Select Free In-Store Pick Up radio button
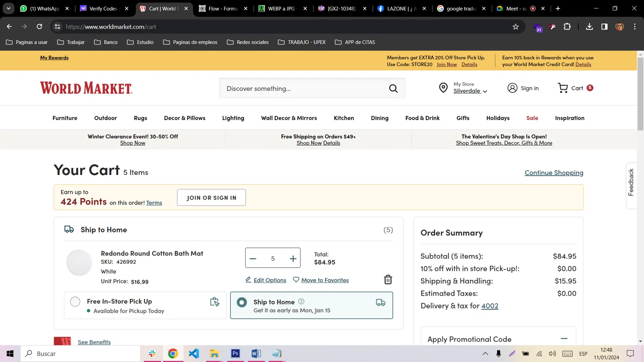644x362 pixels. click(75, 302)
